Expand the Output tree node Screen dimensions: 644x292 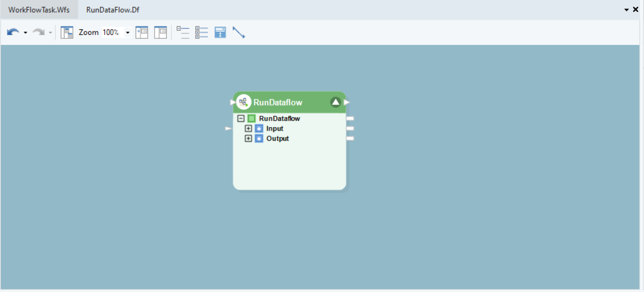[x=248, y=139]
